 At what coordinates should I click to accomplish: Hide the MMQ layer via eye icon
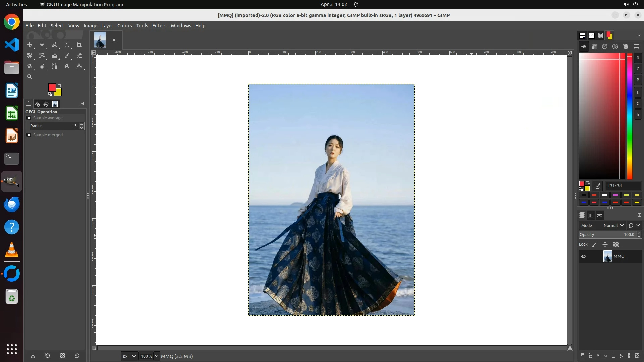584,256
